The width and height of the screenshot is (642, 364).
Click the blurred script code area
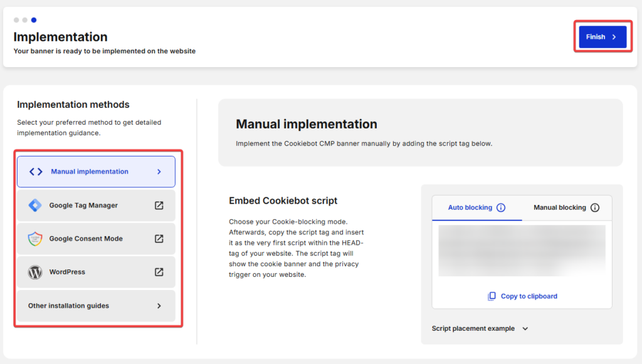pos(522,250)
